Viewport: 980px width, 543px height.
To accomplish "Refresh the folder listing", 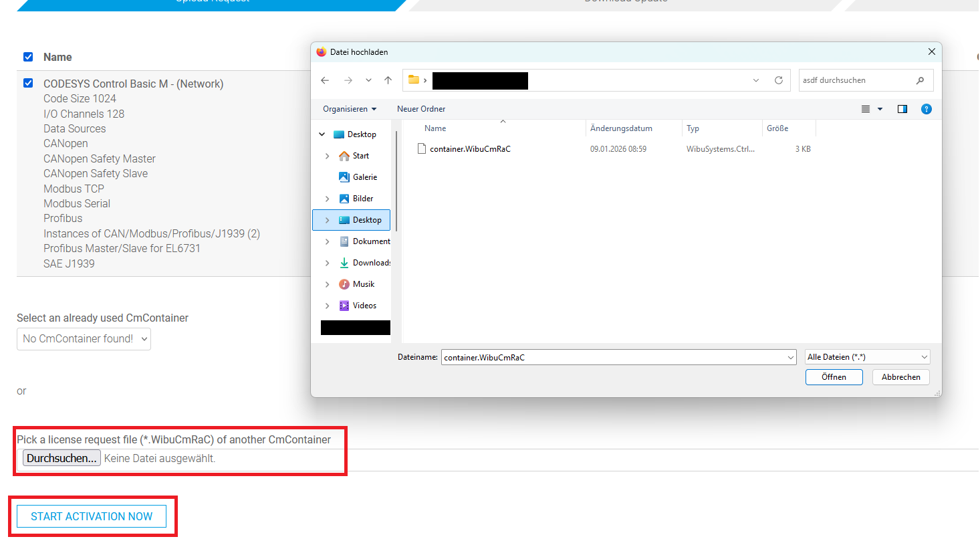I will (778, 80).
